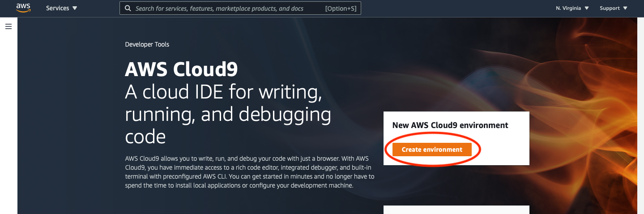Click the Developer Tools breadcrumb text
The height and width of the screenshot is (214, 644).
(147, 44)
